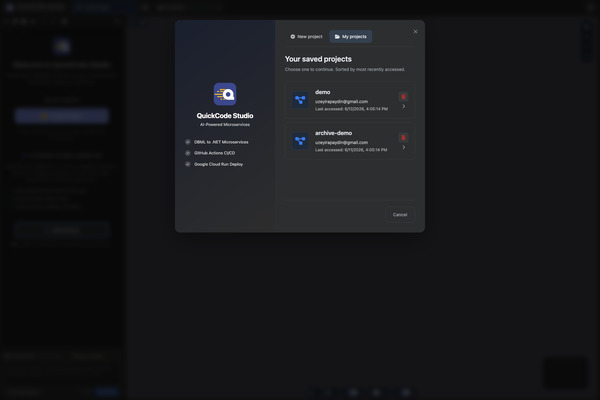600x400 pixels.
Task: Click the QuickCode Studio logo icon
Action: click(225, 94)
